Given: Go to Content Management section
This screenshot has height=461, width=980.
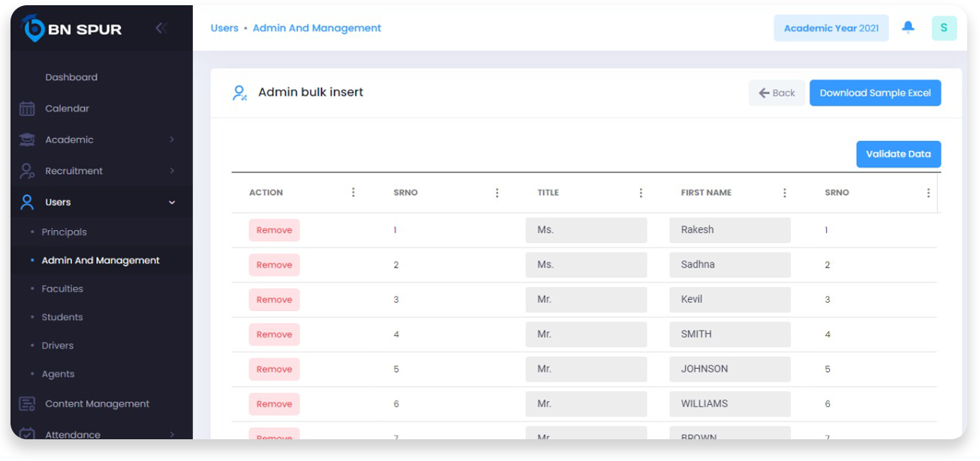Looking at the screenshot, I should [97, 404].
